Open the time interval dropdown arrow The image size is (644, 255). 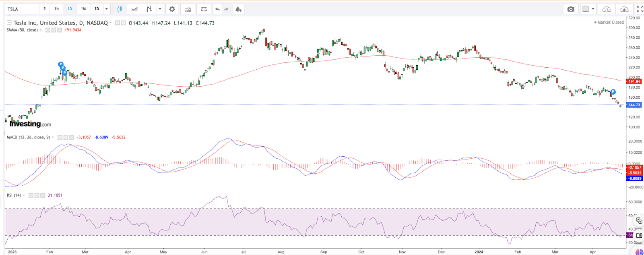pos(106,9)
